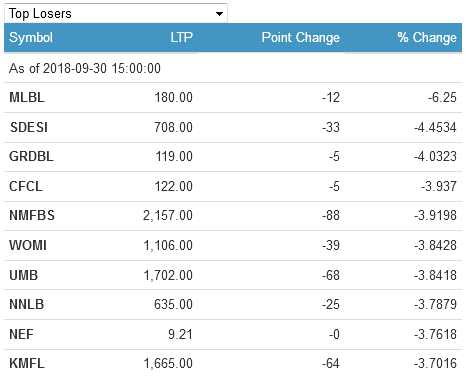The width and height of the screenshot is (466, 377).
Task: Click the dropdown arrow next to Top Losers
Action: [x=219, y=14]
